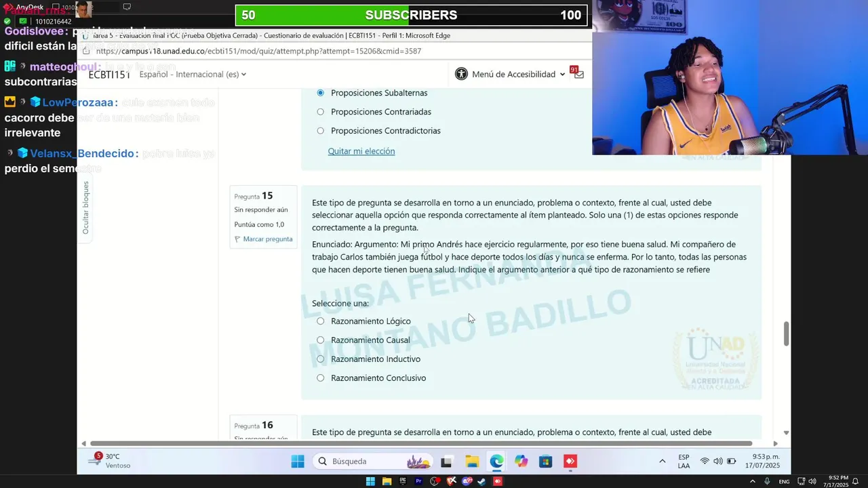Expand Menú de Accesibilidad dropdown
The height and width of the screenshot is (488, 868).
pos(519,75)
